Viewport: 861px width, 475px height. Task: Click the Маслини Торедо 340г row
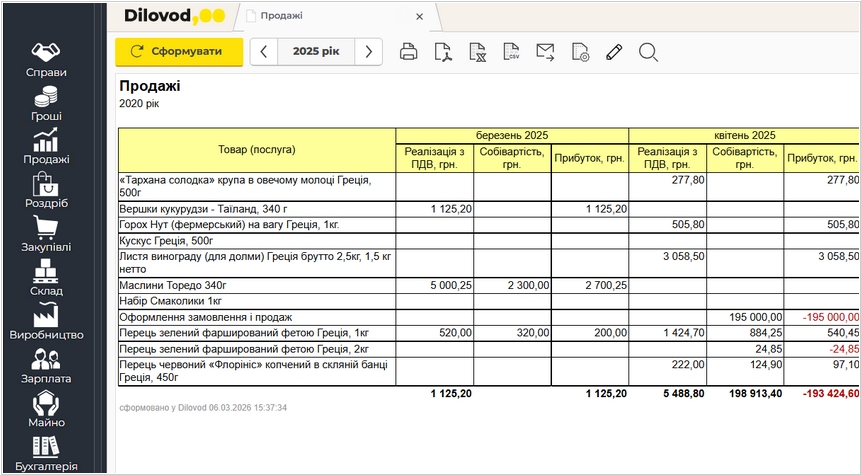[x=257, y=285]
